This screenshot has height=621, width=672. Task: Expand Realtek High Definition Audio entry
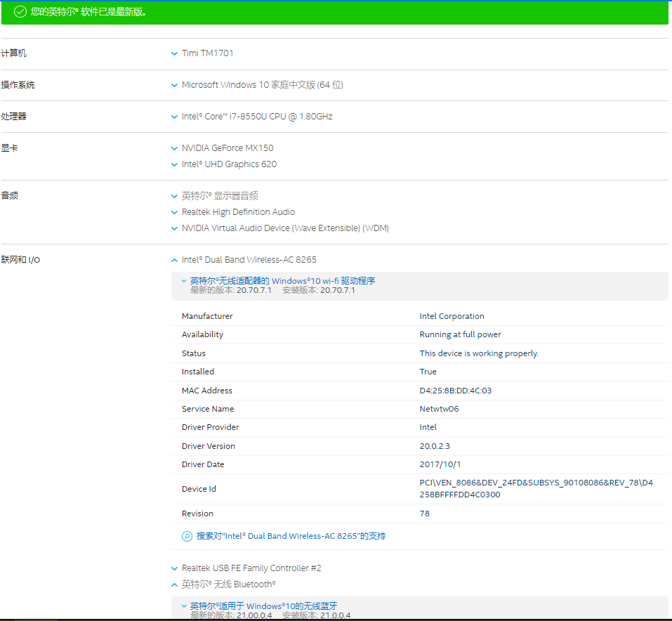174,212
